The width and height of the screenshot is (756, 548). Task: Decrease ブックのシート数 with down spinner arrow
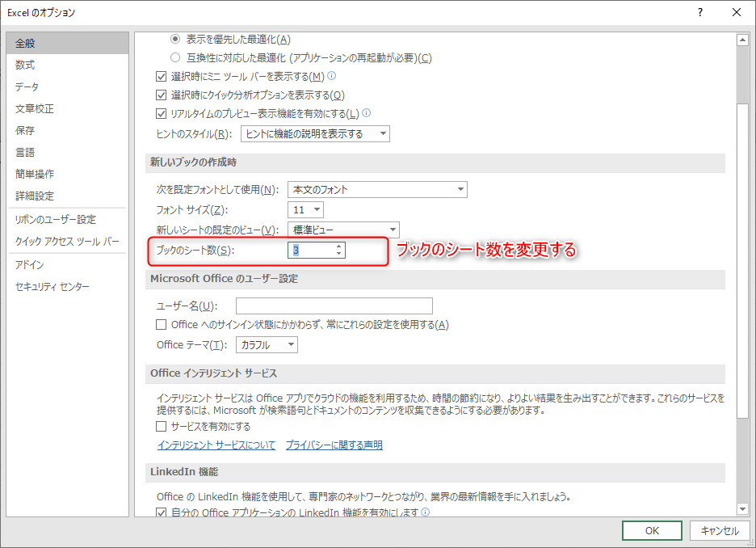click(x=339, y=253)
